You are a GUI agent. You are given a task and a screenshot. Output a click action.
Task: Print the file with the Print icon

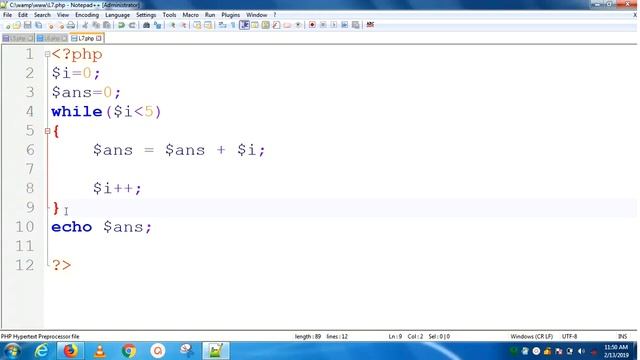click(71, 25)
